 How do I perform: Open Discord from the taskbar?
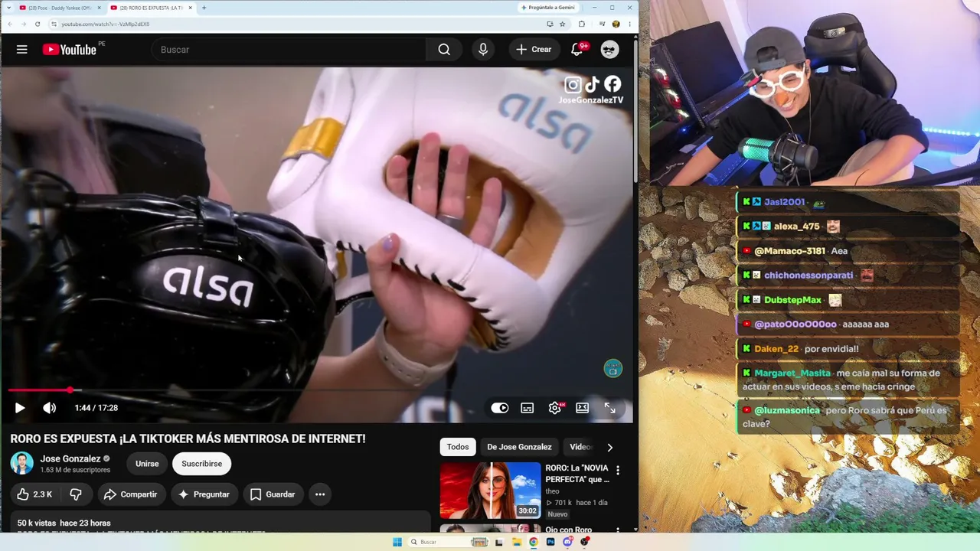[567, 542]
